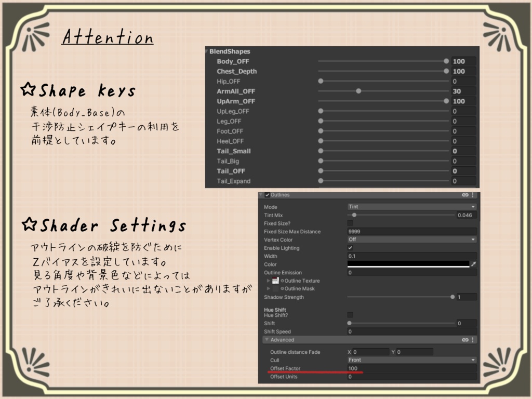The image size is (532, 399).
Task: Collapse the Advanced section
Action: coord(267,339)
